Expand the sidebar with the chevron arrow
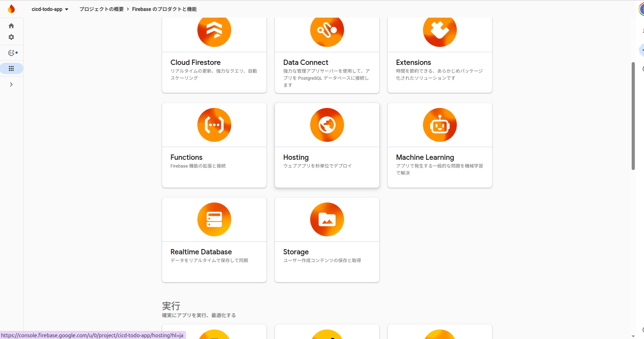This screenshot has width=644, height=339. [11, 84]
